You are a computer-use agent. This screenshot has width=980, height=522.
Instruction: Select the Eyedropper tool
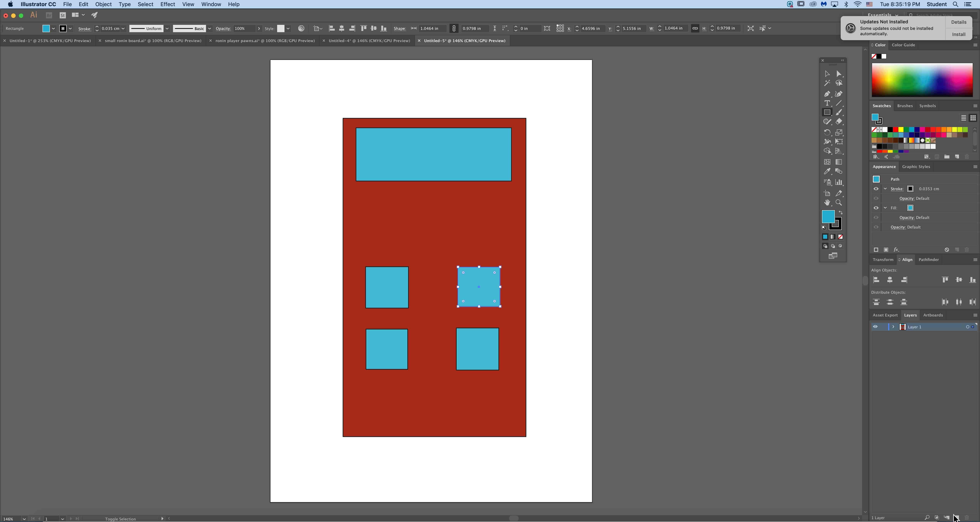[827, 171]
